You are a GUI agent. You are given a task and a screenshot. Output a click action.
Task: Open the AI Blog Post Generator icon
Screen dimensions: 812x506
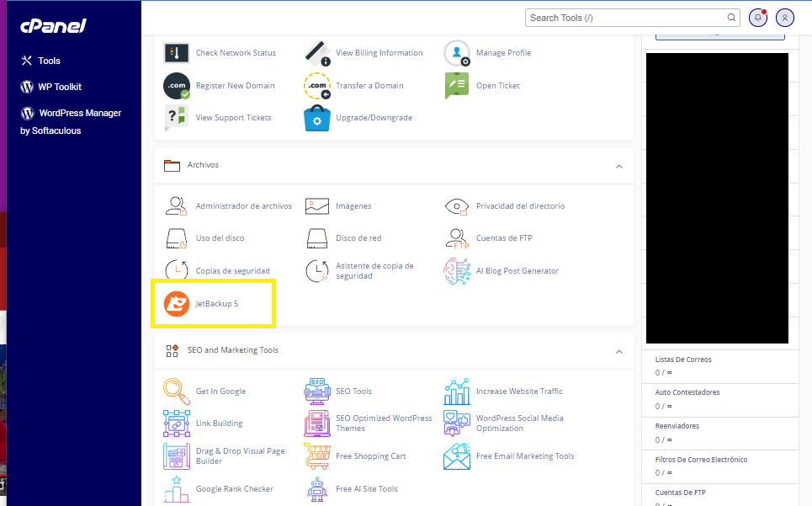pyautogui.click(x=457, y=271)
